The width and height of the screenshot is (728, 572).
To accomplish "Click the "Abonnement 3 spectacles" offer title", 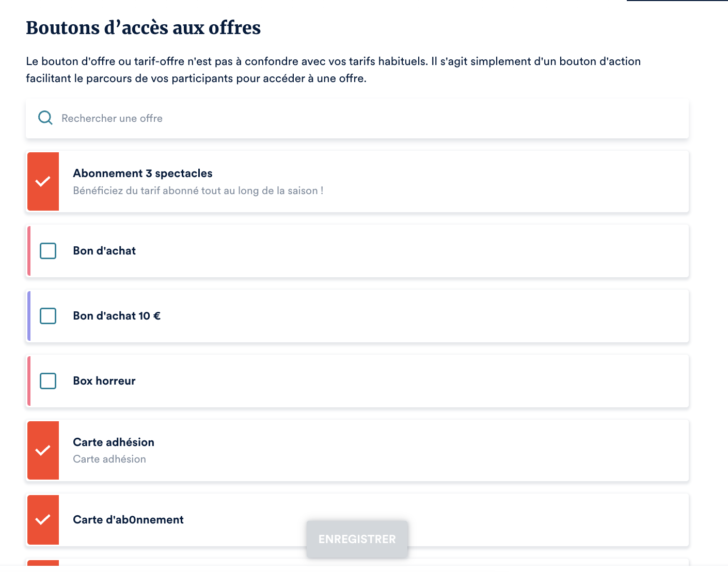I will (x=143, y=173).
